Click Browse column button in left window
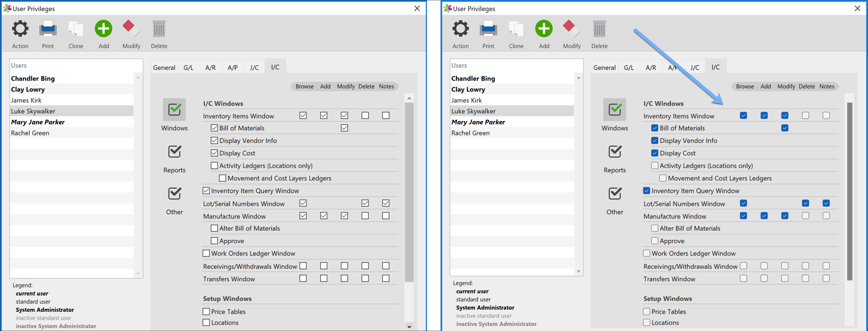The image size is (868, 331). tap(304, 87)
